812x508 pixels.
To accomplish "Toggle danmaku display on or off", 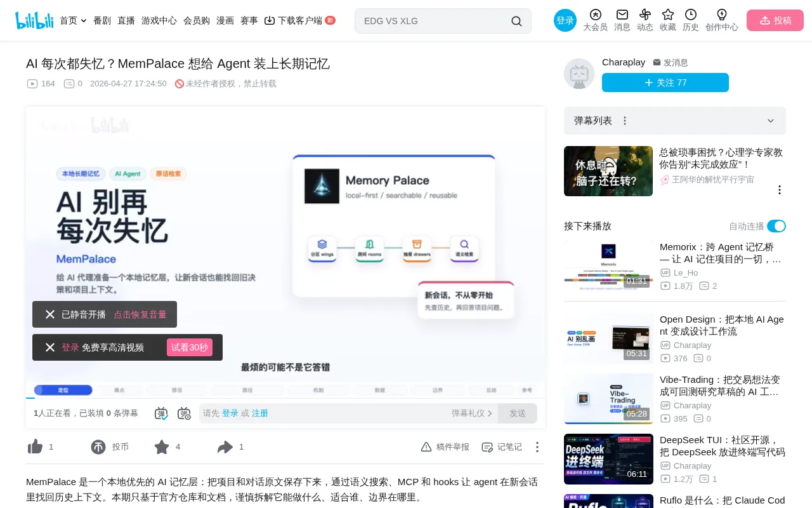I will [x=161, y=413].
